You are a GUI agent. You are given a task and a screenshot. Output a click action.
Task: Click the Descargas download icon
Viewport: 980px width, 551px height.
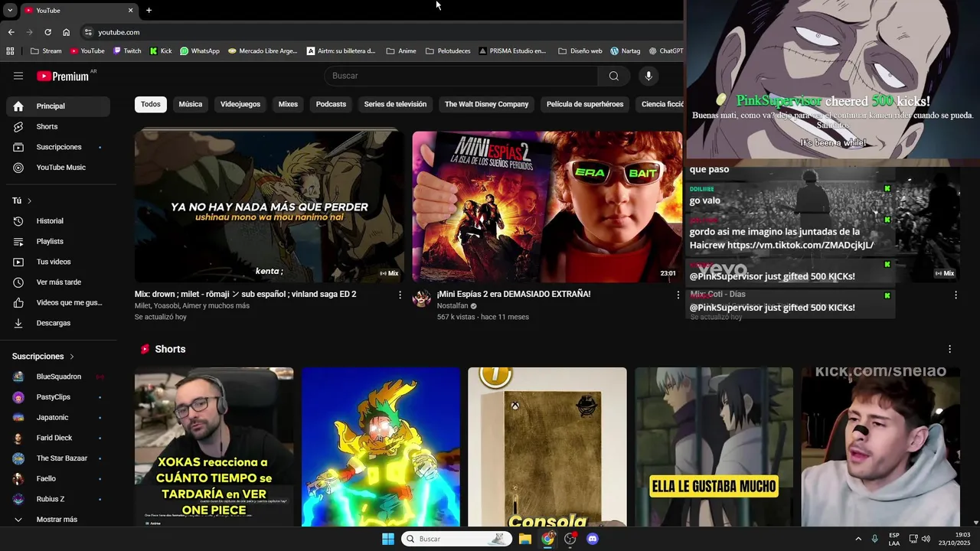click(x=18, y=323)
